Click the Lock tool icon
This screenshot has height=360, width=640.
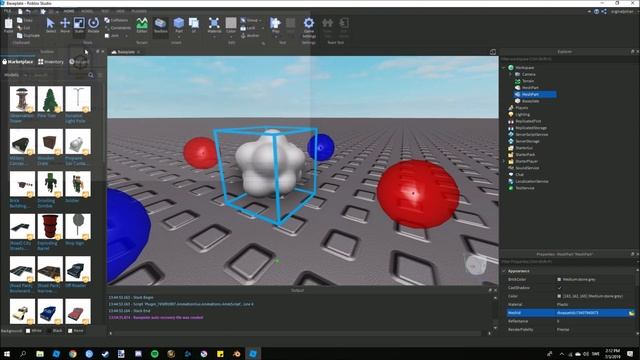point(243,28)
